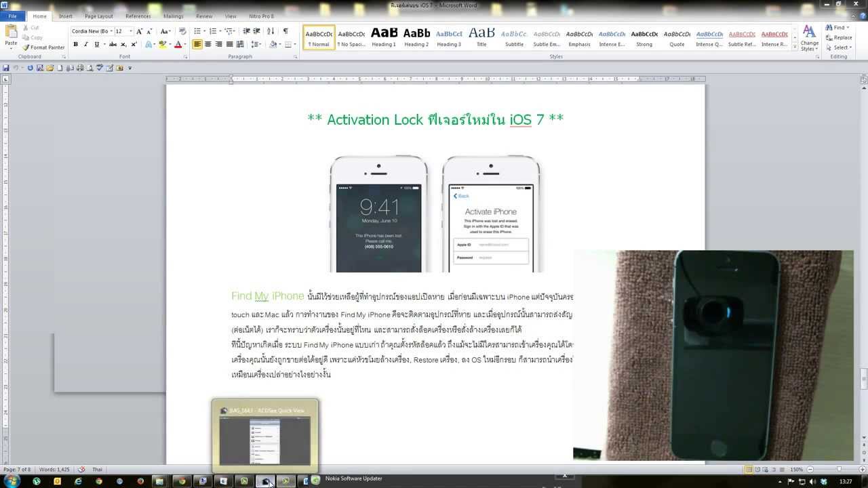Click the Clear Formatting icon

(182, 31)
